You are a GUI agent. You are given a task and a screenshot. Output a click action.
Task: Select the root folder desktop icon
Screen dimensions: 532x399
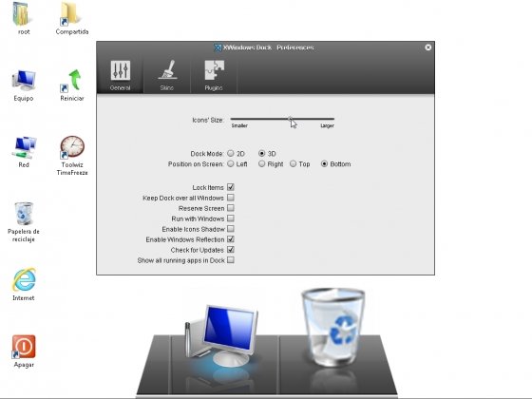tap(24, 18)
